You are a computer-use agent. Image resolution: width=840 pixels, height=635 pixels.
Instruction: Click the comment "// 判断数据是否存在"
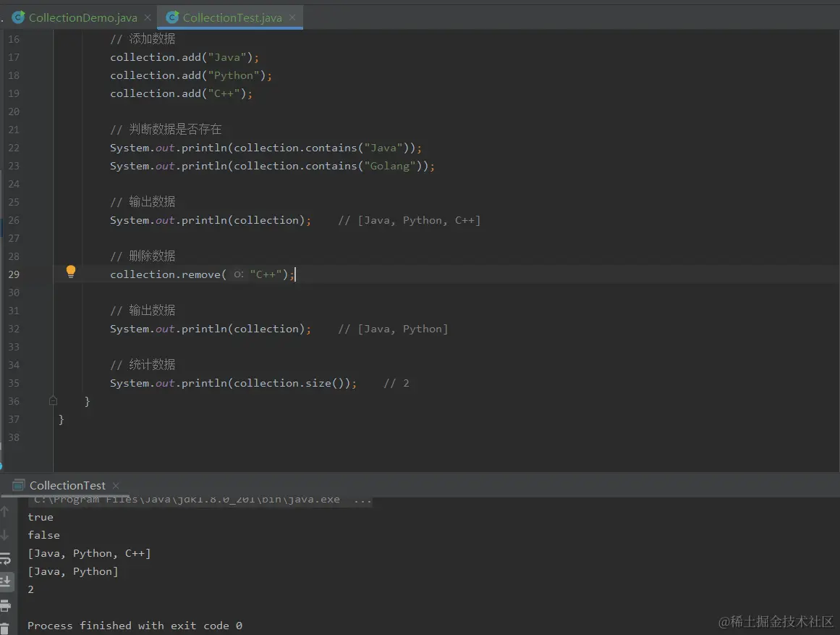tap(166, 130)
